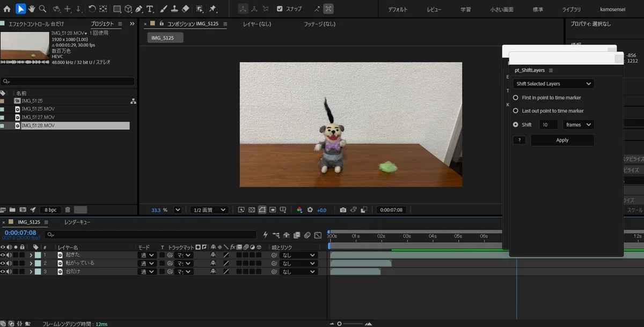The image size is (644, 327).
Task: Open the 1/2 画質 resolution dropdown
Action: tap(209, 210)
